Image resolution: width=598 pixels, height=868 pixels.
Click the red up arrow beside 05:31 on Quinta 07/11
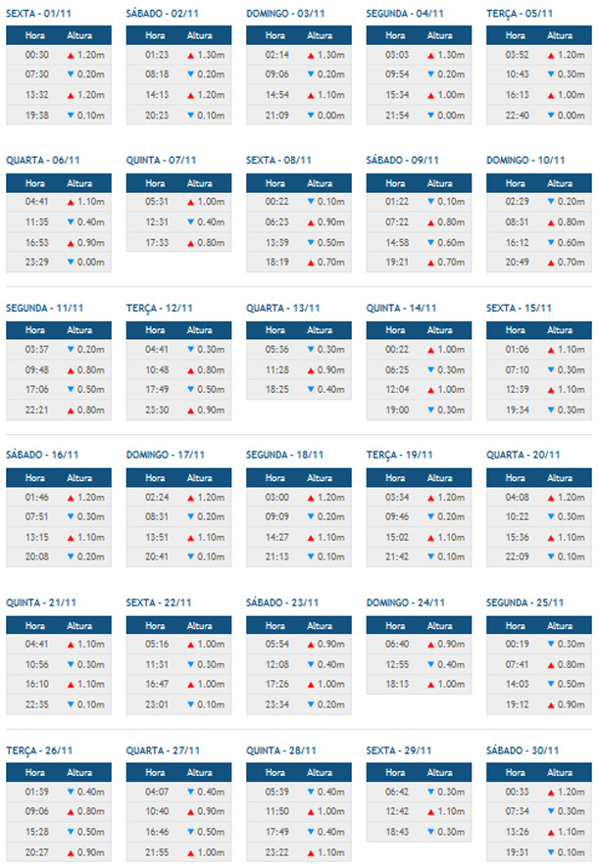[190, 201]
